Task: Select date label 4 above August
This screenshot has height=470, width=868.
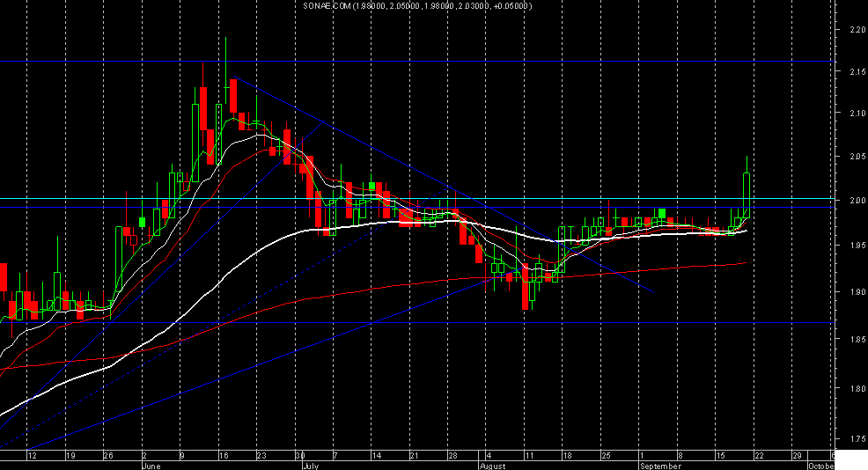Action: point(489,456)
